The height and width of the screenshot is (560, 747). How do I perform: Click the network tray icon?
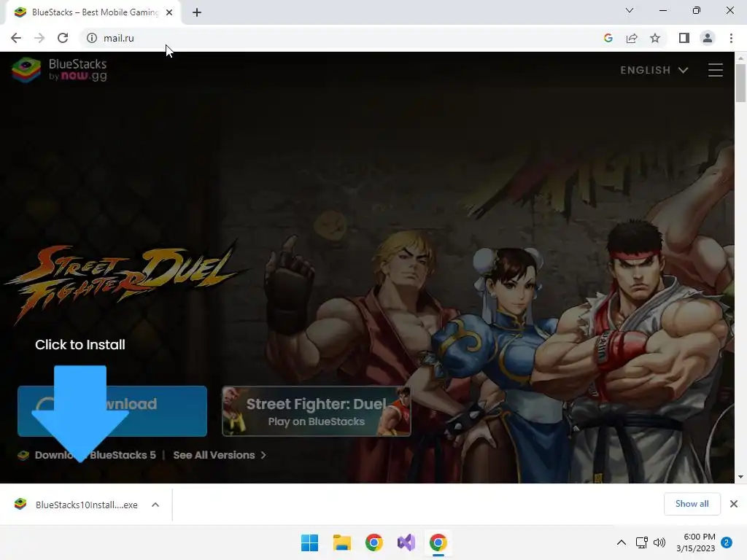641,542
